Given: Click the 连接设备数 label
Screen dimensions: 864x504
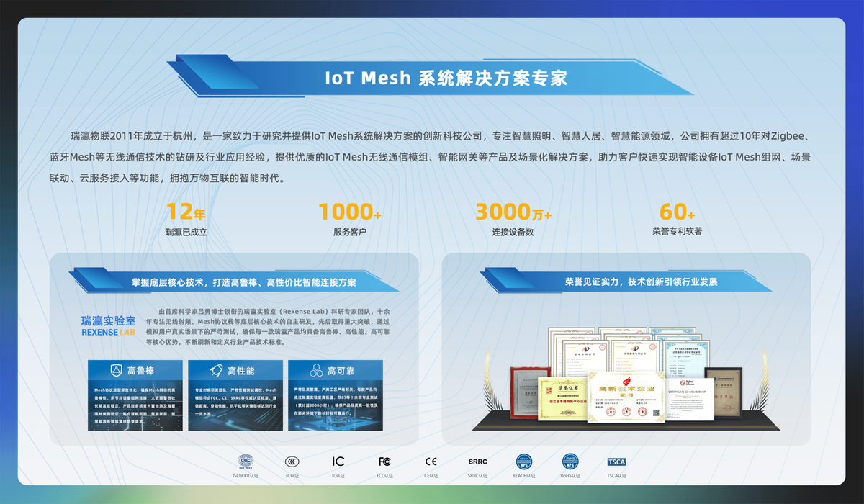Looking at the screenshot, I should pos(513,233).
